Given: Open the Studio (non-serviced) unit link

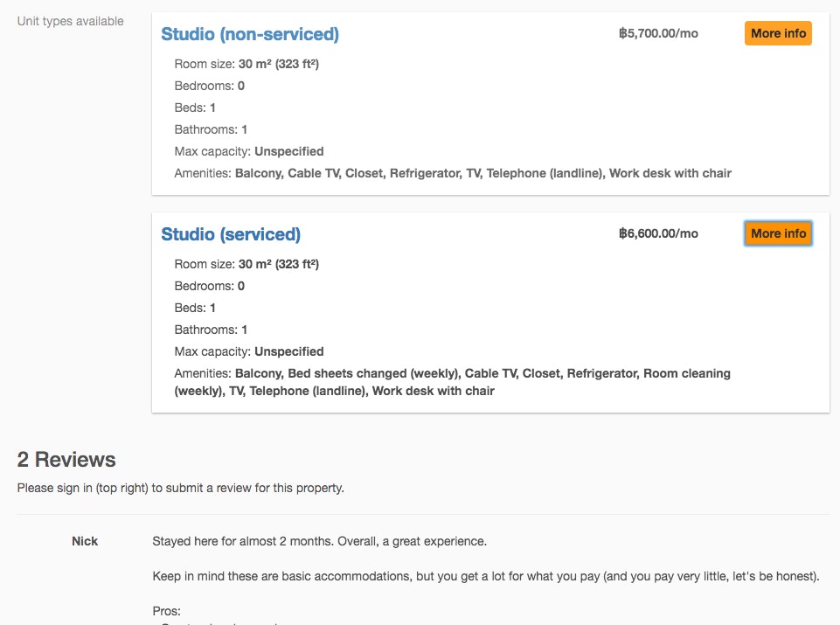Looking at the screenshot, I should pyautogui.click(x=250, y=34).
